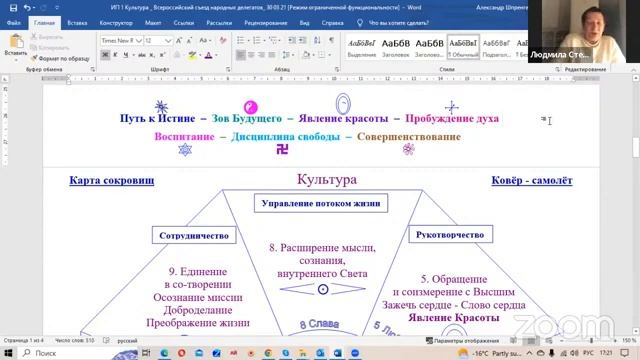
Task: Click 'Параметры отображения' in the status bar
Action: [x=462, y=340]
